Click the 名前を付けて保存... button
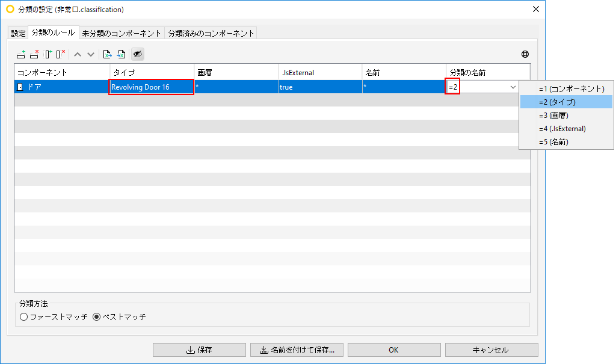This screenshot has width=616, height=364. click(297, 350)
